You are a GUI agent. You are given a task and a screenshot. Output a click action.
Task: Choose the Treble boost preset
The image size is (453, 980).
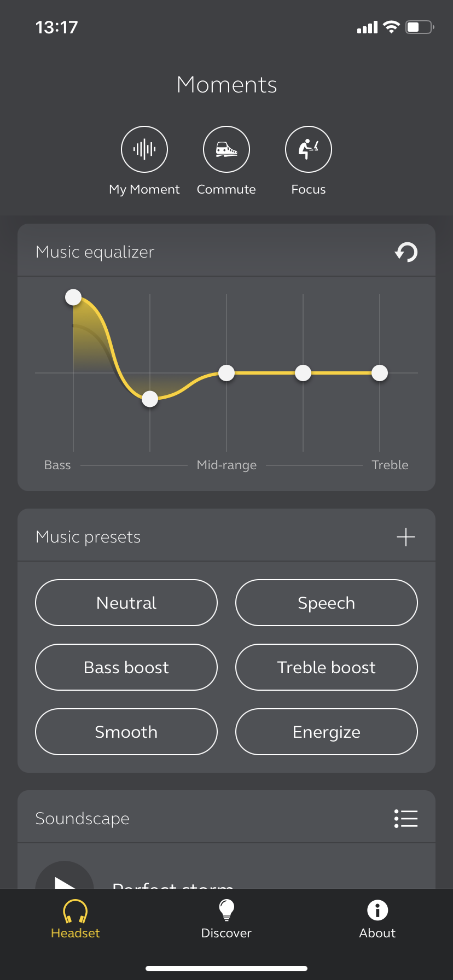point(327,667)
